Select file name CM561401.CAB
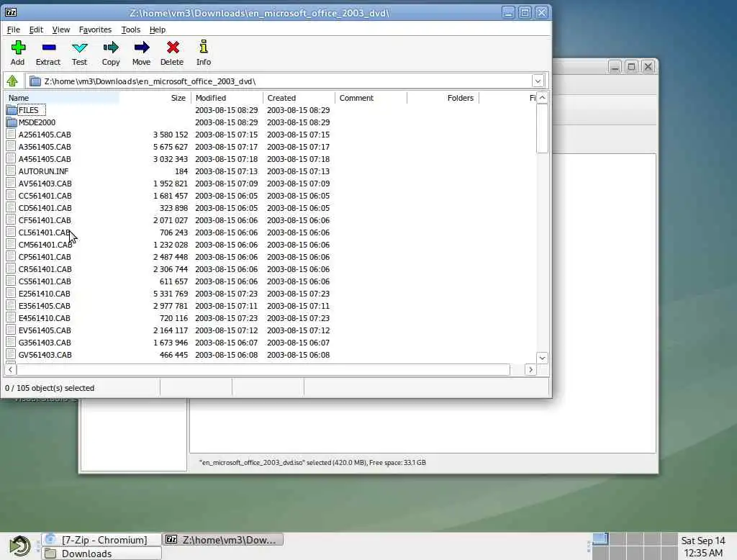 pos(45,245)
